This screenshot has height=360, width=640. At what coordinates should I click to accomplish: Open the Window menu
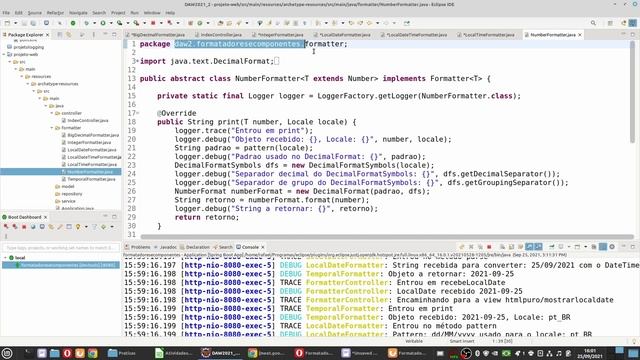[x=152, y=13]
